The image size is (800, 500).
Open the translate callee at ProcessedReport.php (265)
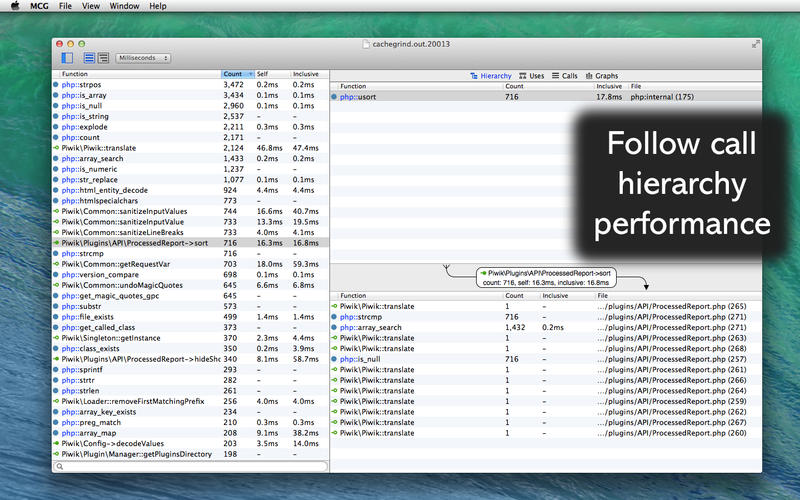pyautogui.click(x=546, y=307)
